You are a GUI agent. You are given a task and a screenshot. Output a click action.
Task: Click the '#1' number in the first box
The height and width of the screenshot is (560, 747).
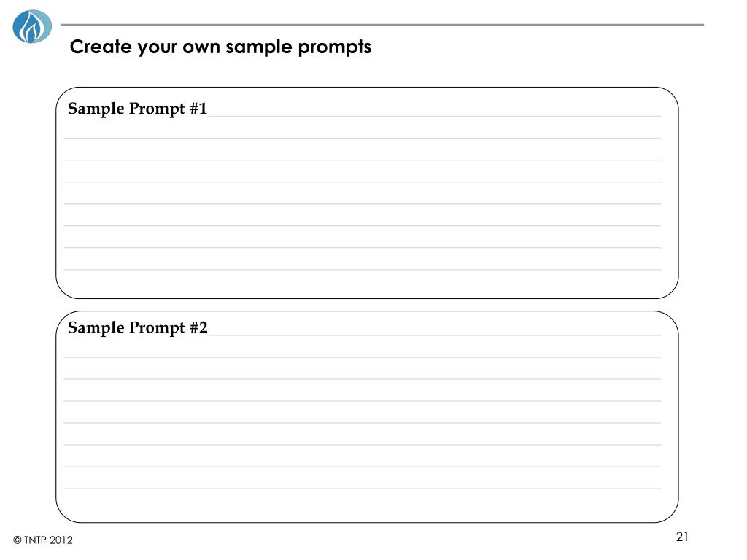(198, 109)
